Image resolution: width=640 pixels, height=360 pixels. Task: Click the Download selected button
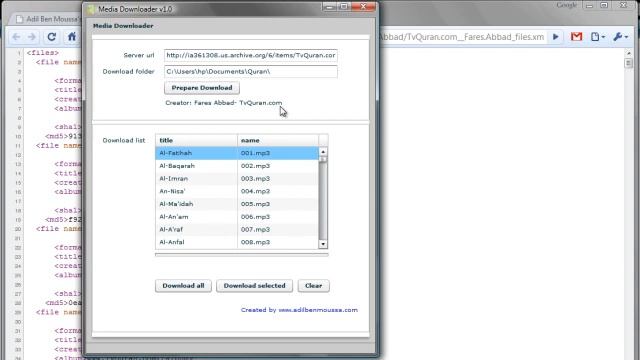coord(254,286)
